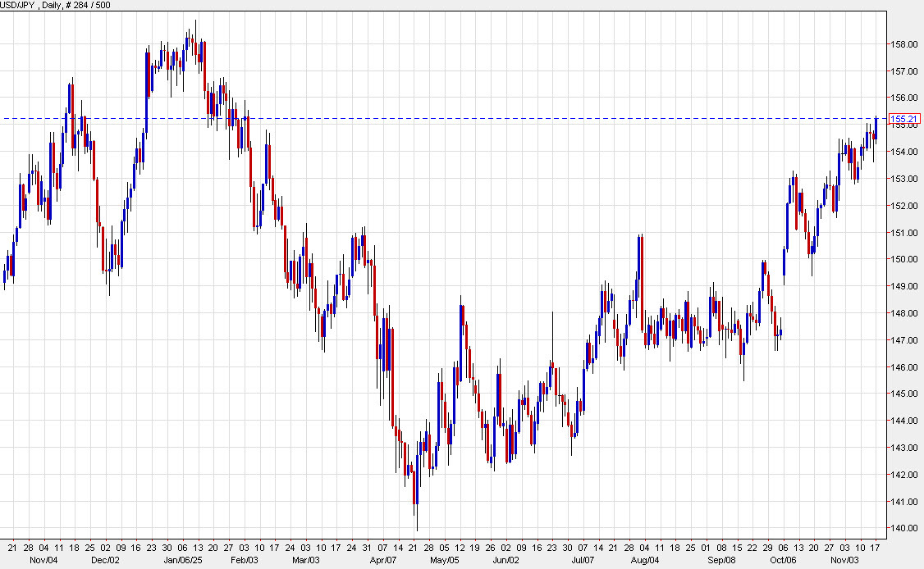Click the Sep/08 date axis label

[723, 562]
